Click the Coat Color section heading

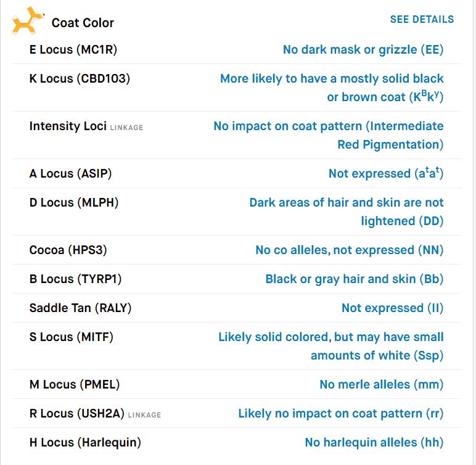[83, 23]
